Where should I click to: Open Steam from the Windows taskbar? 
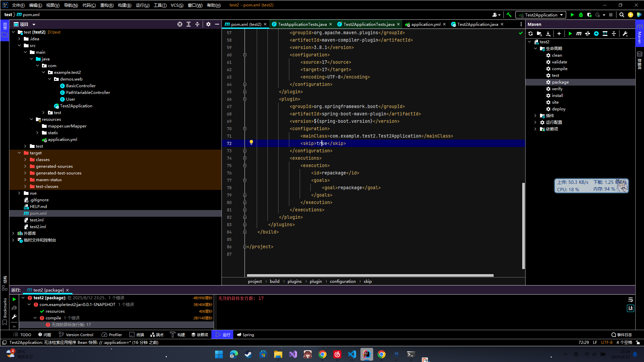point(248,354)
